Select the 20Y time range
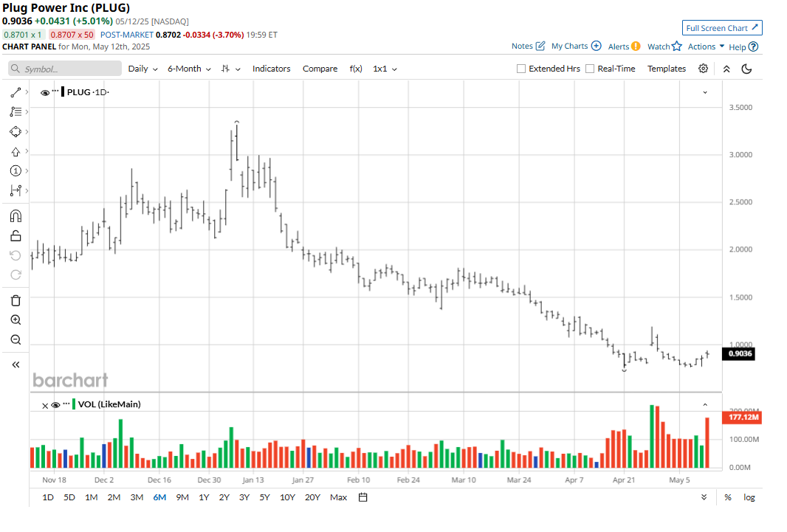Screen dimensions: 787x532 pyautogui.click(x=312, y=497)
